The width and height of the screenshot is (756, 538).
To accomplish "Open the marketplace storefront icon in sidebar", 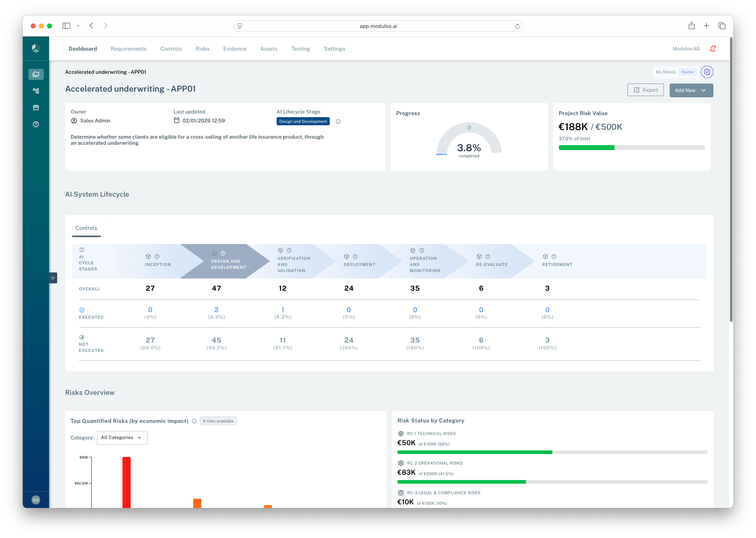I will [x=36, y=107].
